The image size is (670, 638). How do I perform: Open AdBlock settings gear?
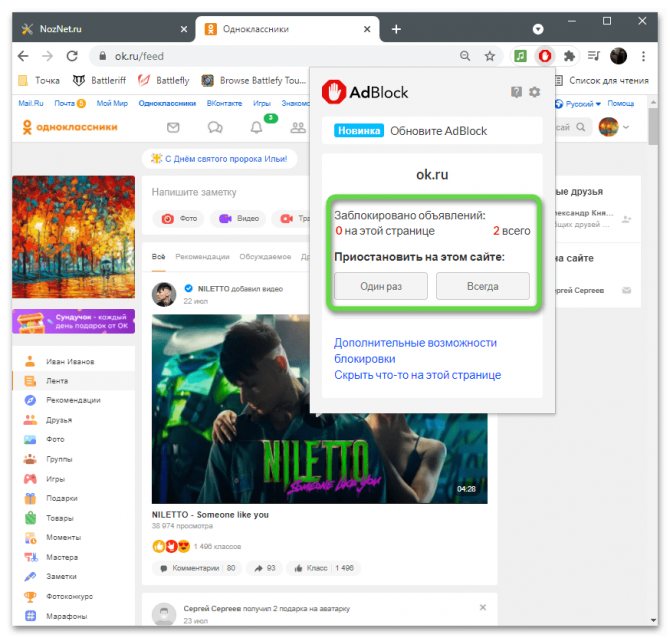[534, 92]
